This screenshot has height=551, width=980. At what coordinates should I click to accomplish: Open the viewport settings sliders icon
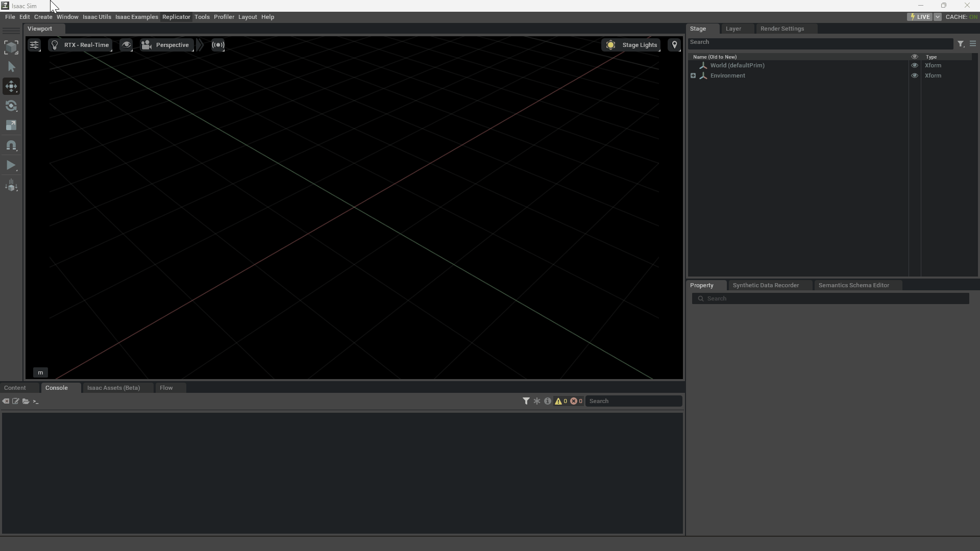pos(34,45)
